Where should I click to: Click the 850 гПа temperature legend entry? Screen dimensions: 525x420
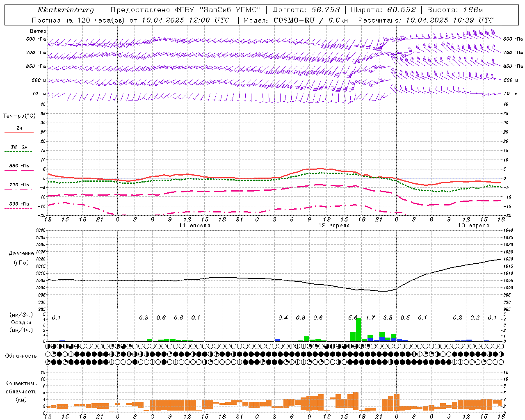click(19, 167)
